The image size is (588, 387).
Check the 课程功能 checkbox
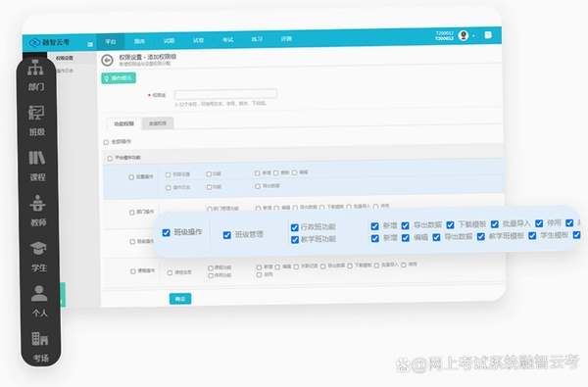pos(211,267)
